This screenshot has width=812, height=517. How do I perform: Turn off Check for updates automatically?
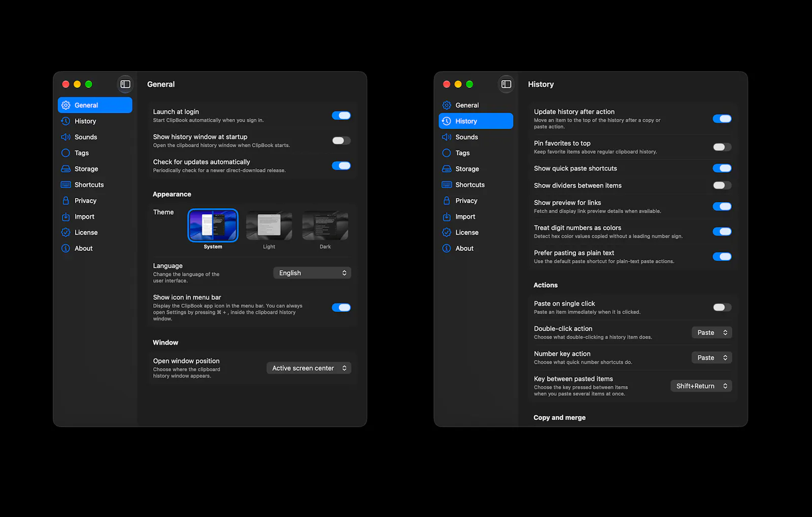click(341, 166)
